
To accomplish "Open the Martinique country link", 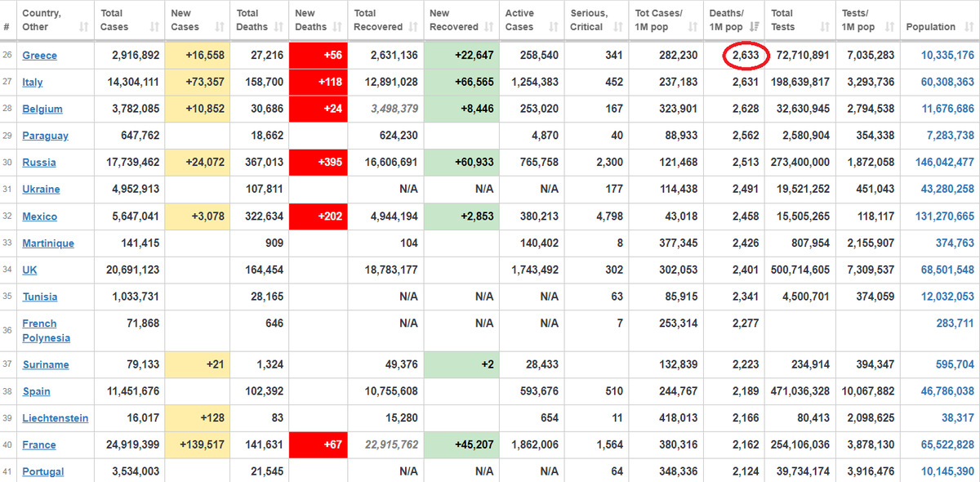I will pyautogui.click(x=48, y=243).
